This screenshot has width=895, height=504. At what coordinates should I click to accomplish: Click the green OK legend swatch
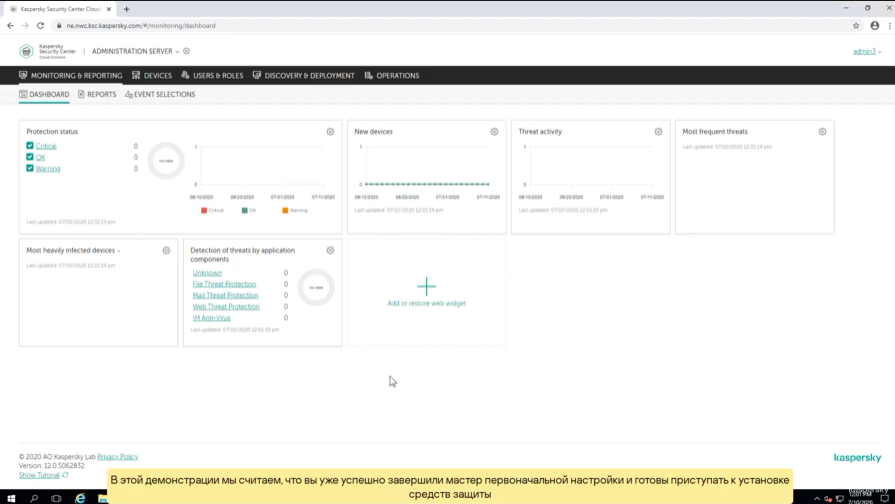(244, 211)
